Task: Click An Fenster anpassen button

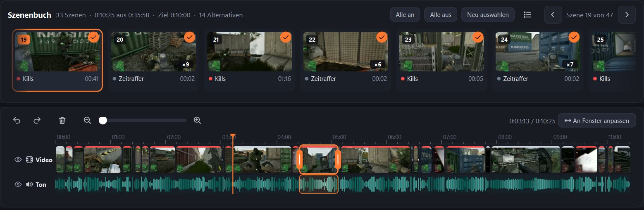Action: point(596,120)
